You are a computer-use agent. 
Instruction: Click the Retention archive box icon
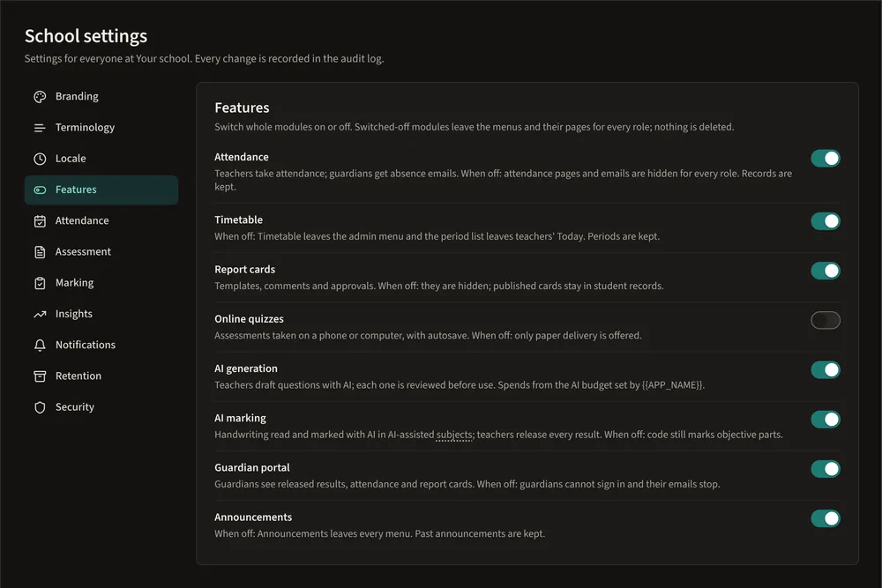coord(40,376)
